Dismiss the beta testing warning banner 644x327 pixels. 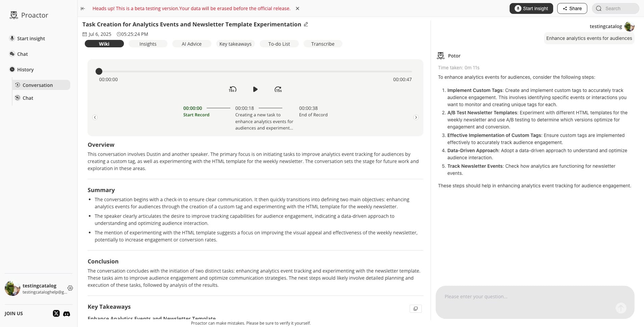[x=298, y=8]
